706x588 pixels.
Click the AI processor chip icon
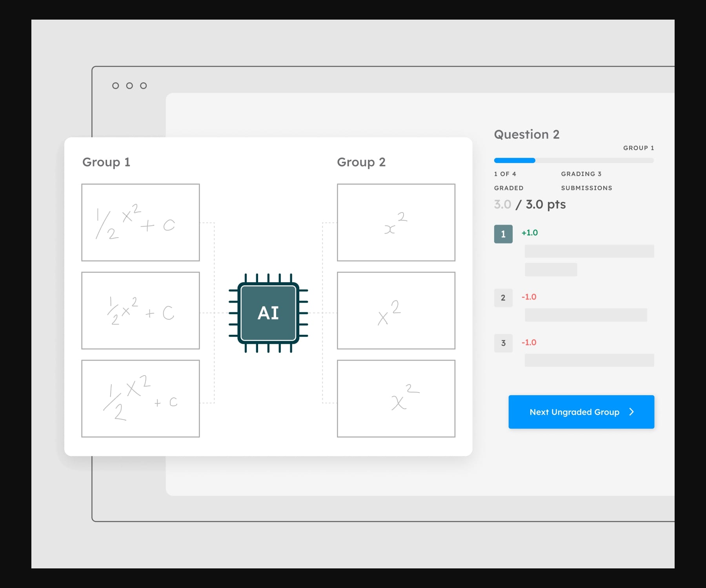tap(268, 312)
